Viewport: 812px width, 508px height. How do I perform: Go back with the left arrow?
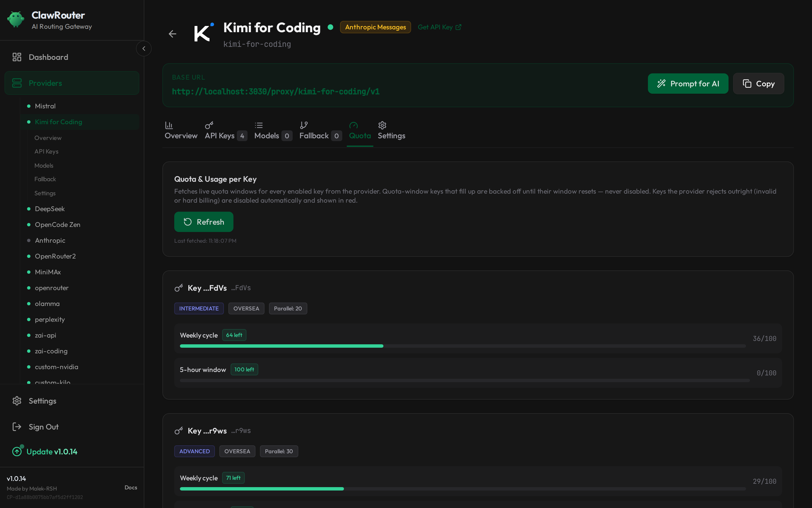point(173,34)
